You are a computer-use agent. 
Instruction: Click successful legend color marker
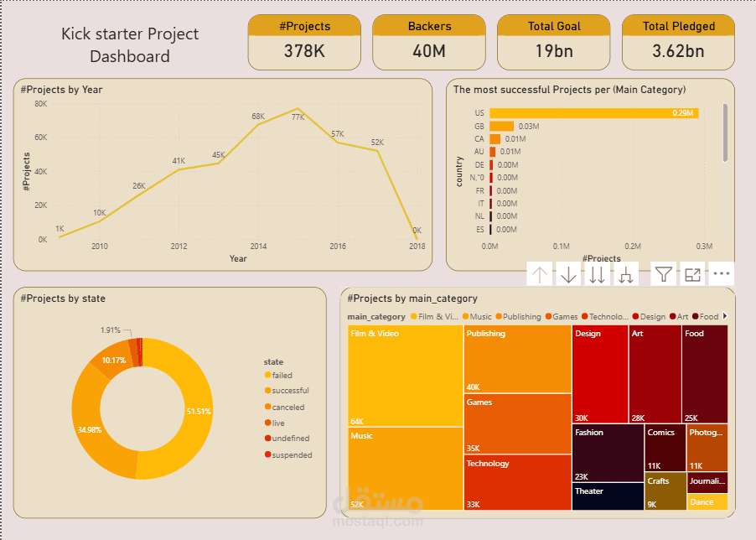(x=267, y=390)
